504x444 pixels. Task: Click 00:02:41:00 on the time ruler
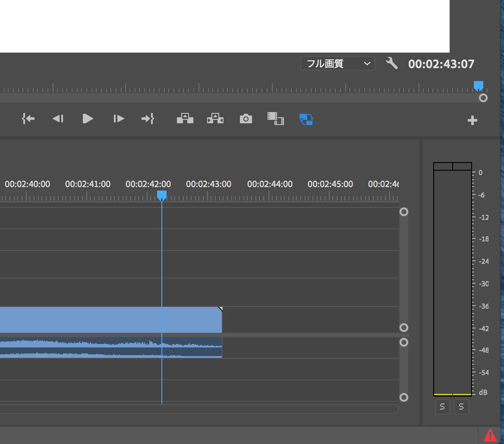(x=88, y=184)
